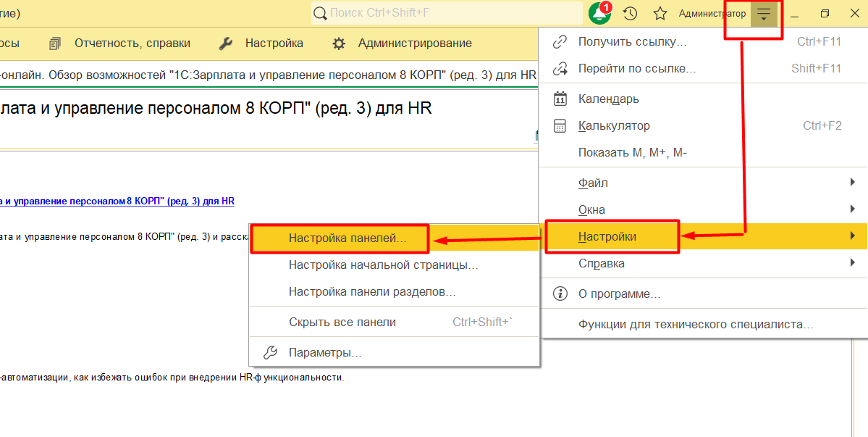Click the Отчетность, справки section icon
This screenshot has height=437, width=868.
[x=55, y=43]
